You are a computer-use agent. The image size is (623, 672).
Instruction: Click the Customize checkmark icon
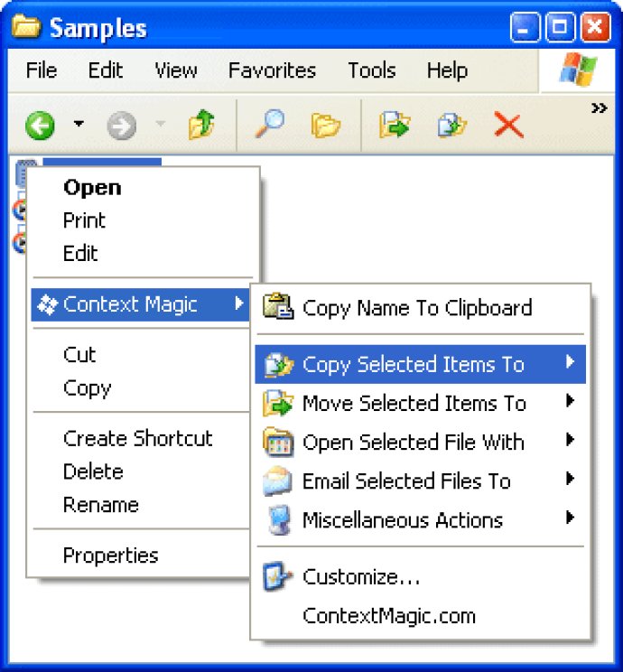point(277,576)
